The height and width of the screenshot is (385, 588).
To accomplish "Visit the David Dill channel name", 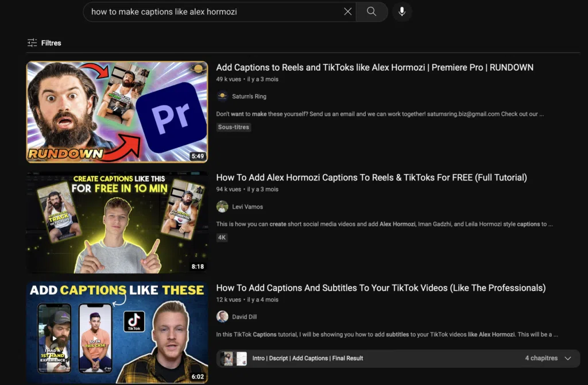I will (245, 317).
